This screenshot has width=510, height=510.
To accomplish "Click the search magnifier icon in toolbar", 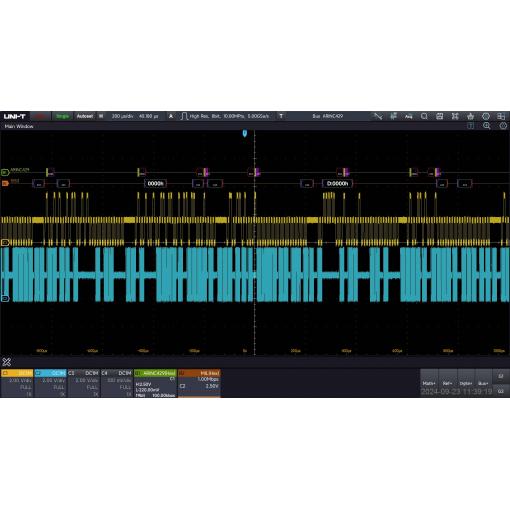I will (x=424, y=116).
